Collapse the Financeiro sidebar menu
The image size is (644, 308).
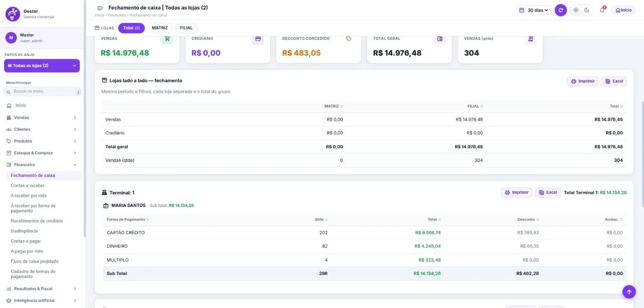(42, 165)
